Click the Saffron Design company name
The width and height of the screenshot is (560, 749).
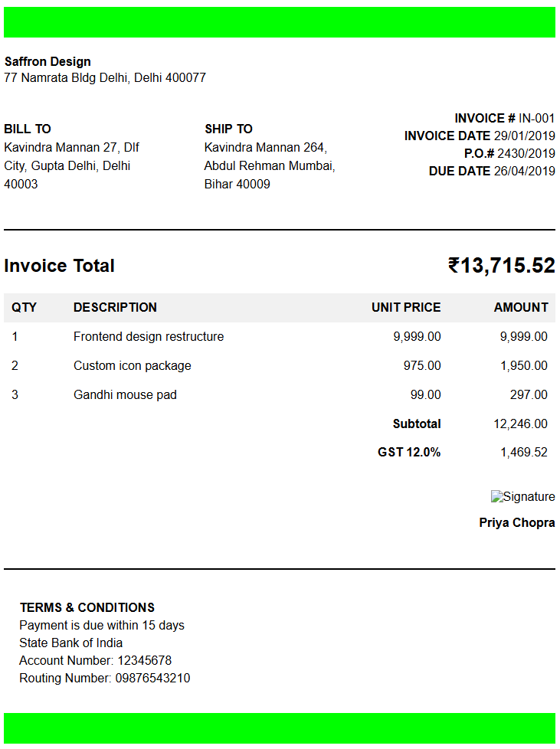[47, 61]
